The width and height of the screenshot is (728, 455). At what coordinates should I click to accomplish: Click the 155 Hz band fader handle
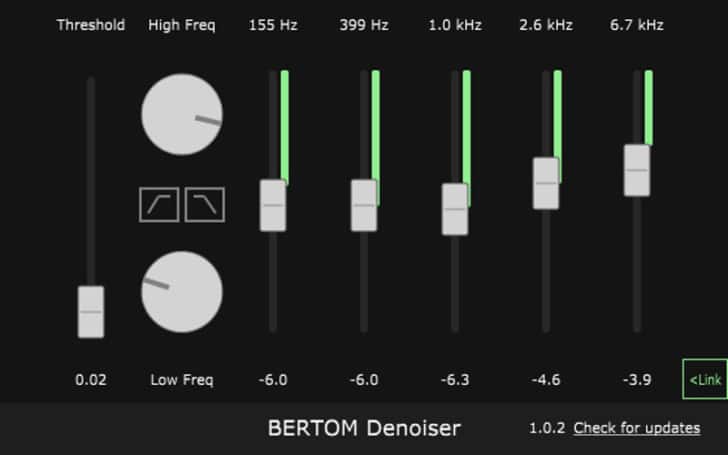[273, 205]
